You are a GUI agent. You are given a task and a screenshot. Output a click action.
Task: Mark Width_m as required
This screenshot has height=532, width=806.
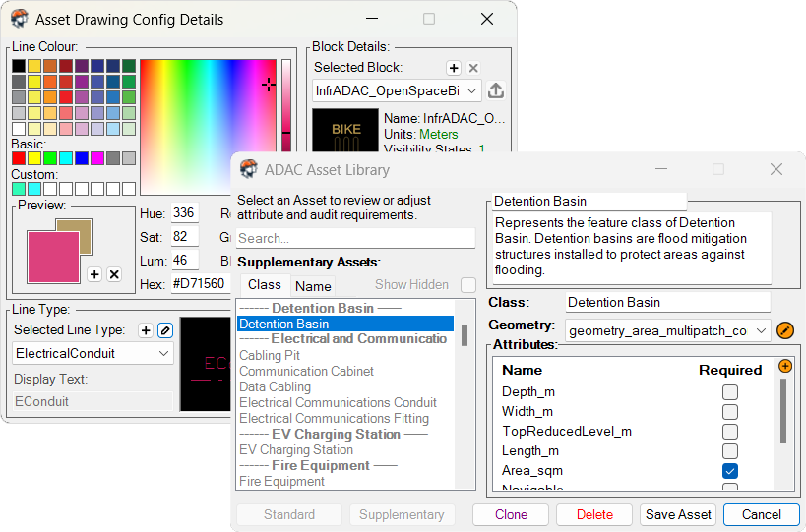click(729, 412)
